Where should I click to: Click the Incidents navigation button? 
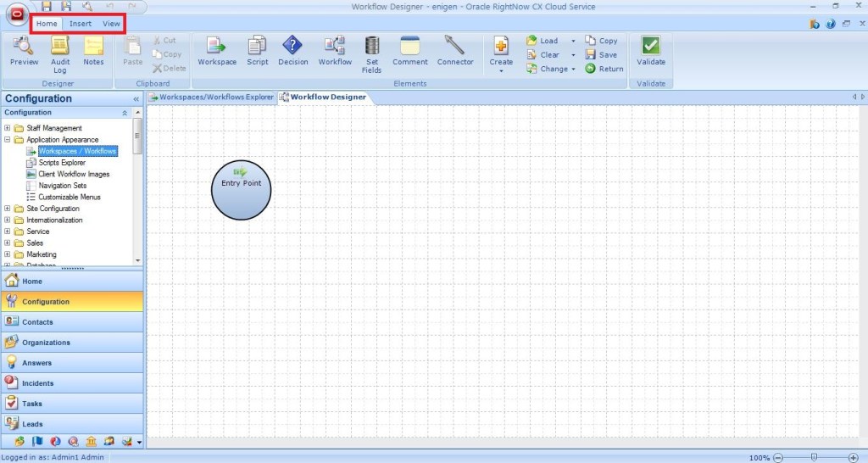click(x=71, y=383)
